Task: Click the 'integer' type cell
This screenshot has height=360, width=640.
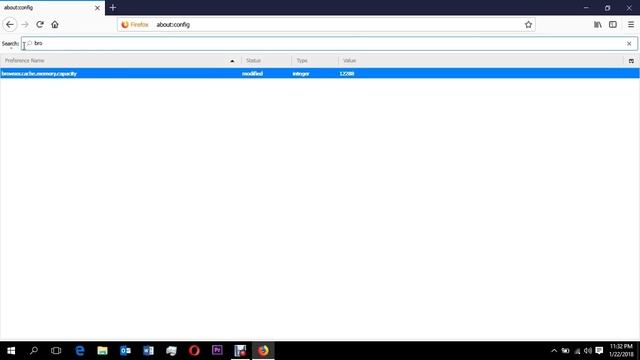Action: pos(301,73)
